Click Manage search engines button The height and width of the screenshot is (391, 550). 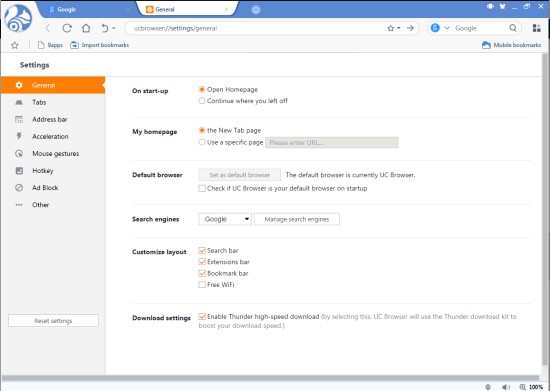coord(297,219)
